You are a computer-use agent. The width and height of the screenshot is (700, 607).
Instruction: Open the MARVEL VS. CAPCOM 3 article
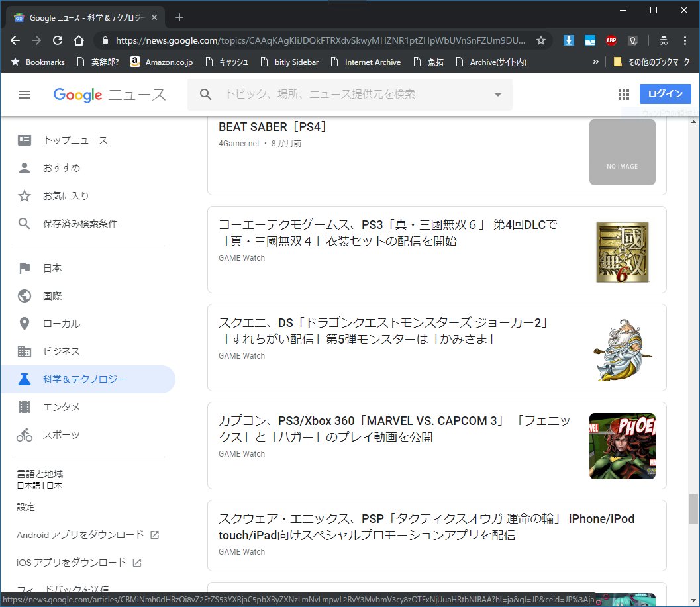coord(395,429)
